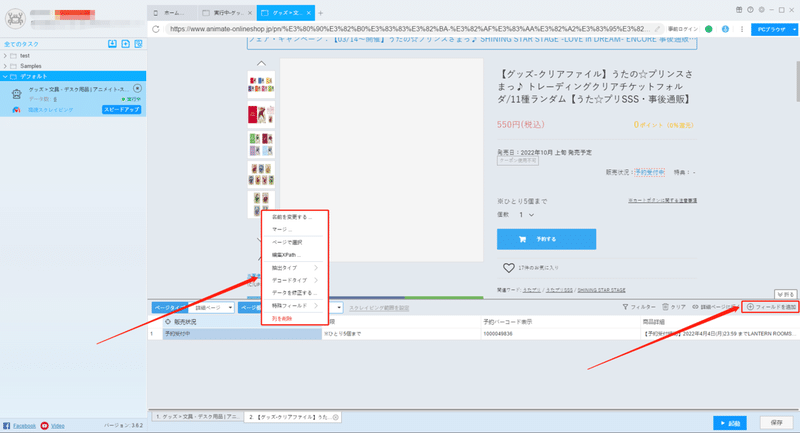Image resolution: width=800 pixels, height=433 pixels.
Task: Click the 起動 start button
Action: 730,423
